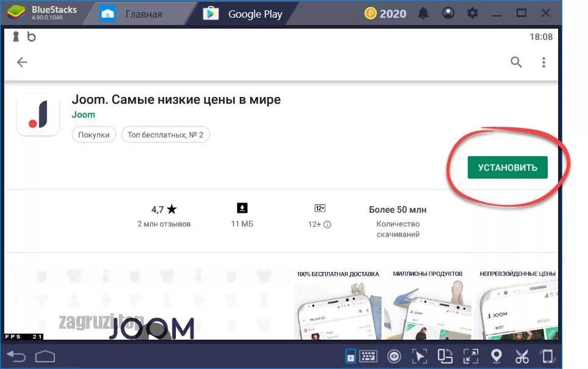Click the b icon in the status bar

[x=32, y=37]
